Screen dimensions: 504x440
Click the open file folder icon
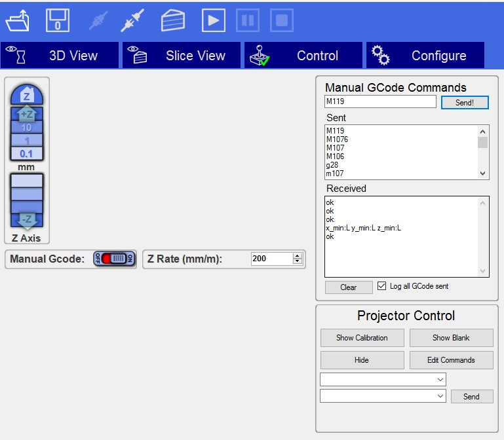pos(16,20)
